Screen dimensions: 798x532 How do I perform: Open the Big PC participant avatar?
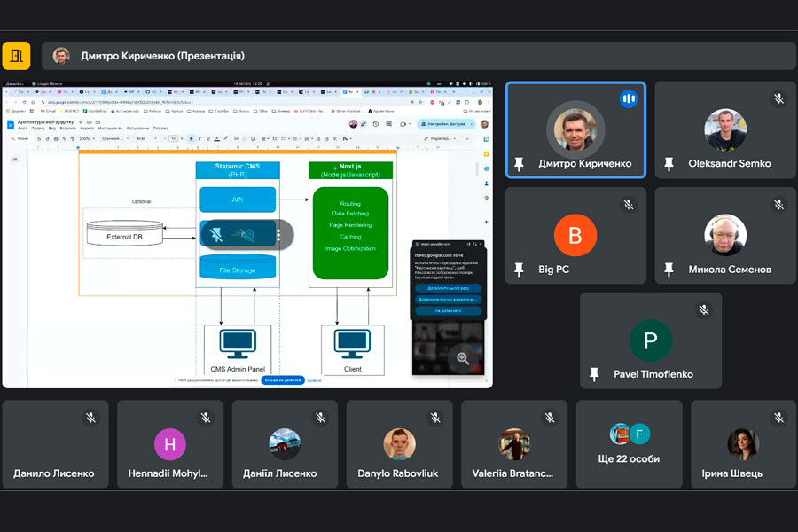[x=575, y=235]
